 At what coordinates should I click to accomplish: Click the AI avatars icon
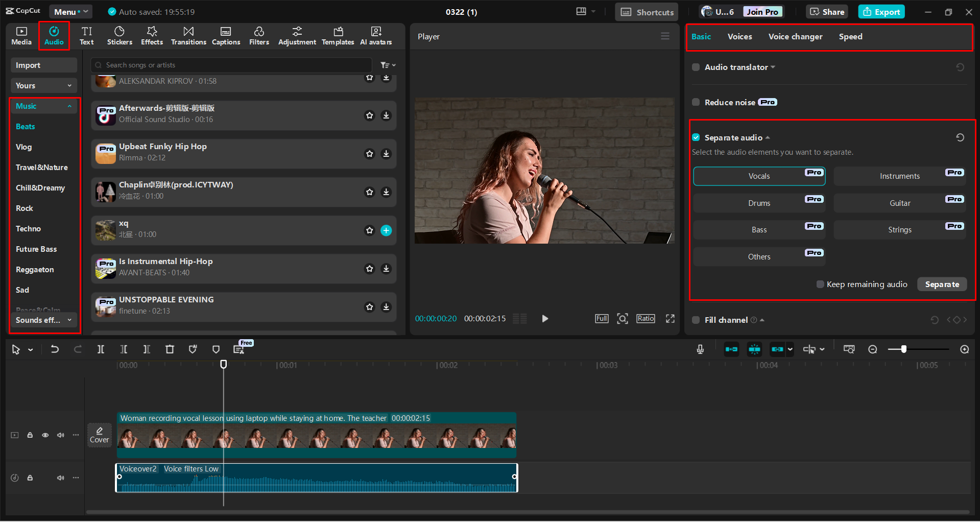pyautogui.click(x=376, y=35)
